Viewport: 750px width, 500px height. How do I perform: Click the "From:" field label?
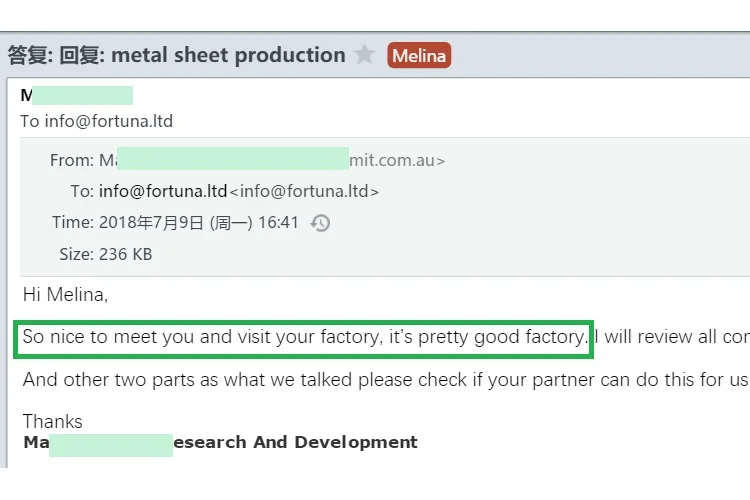(x=71, y=160)
